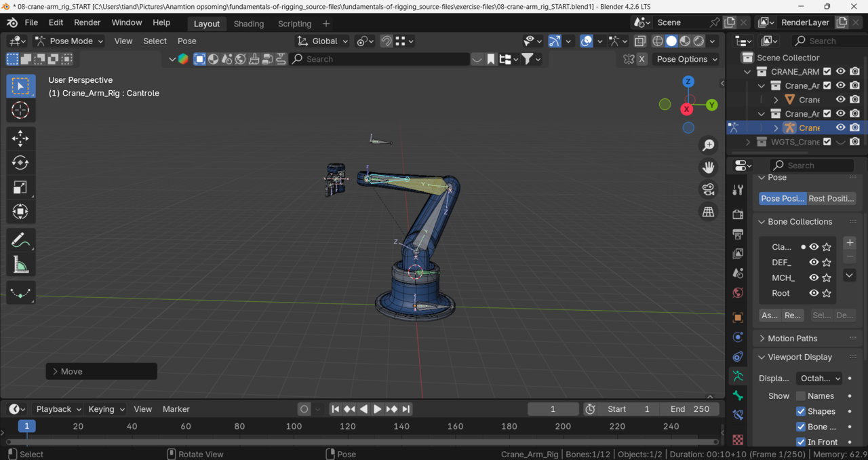Toggle camera view in viewport
This screenshot has width=868, height=460.
pos(709,189)
